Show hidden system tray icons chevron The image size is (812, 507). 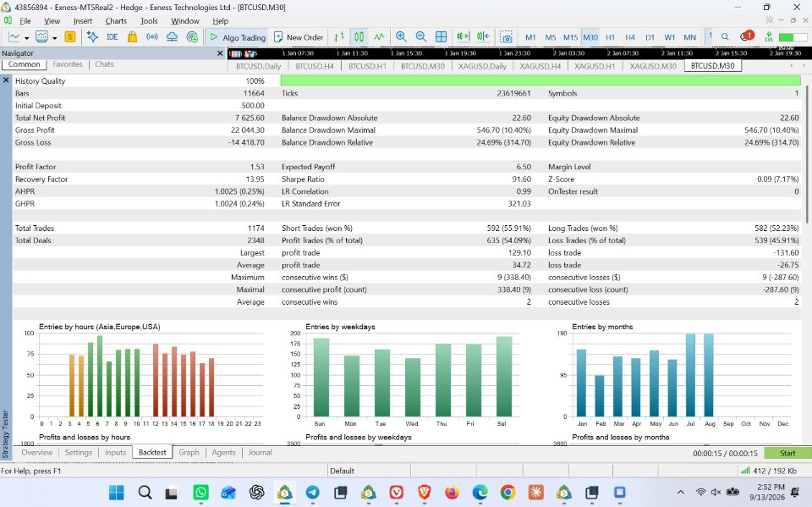coord(680,492)
